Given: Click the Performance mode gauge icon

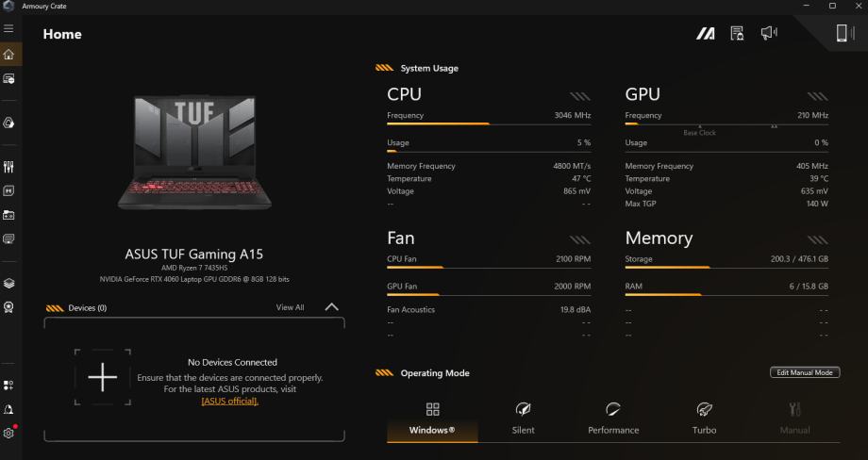Looking at the screenshot, I should pos(613,409).
